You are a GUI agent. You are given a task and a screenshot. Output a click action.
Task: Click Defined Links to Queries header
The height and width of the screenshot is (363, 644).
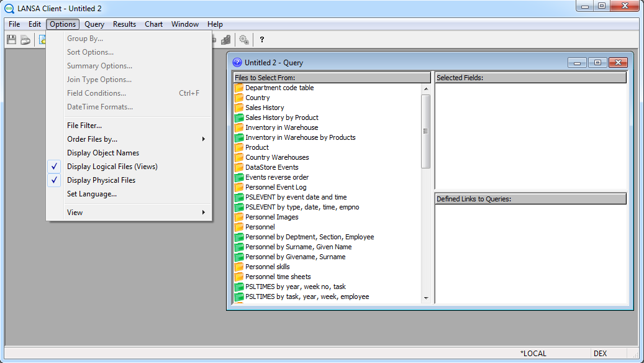(530, 199)
